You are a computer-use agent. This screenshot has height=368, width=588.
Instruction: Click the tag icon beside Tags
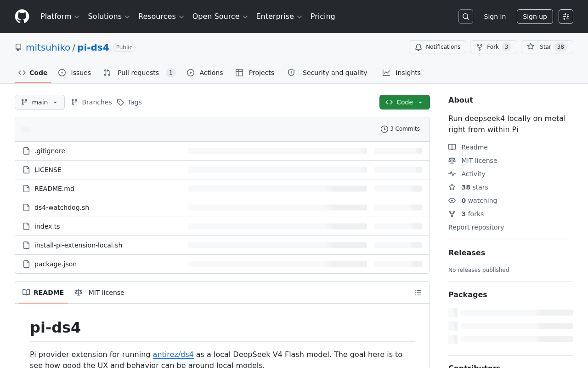[120, 102]
